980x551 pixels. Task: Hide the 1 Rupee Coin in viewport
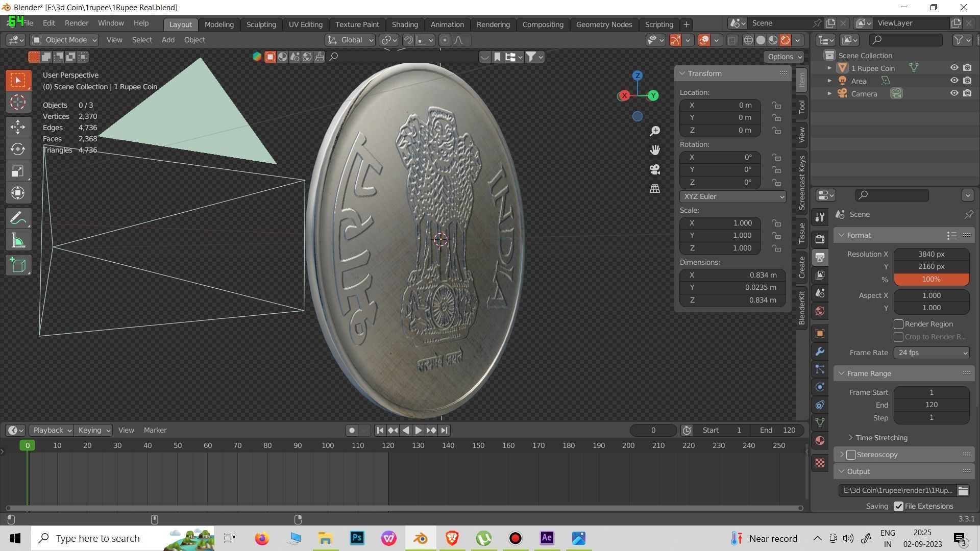point(954,67)
